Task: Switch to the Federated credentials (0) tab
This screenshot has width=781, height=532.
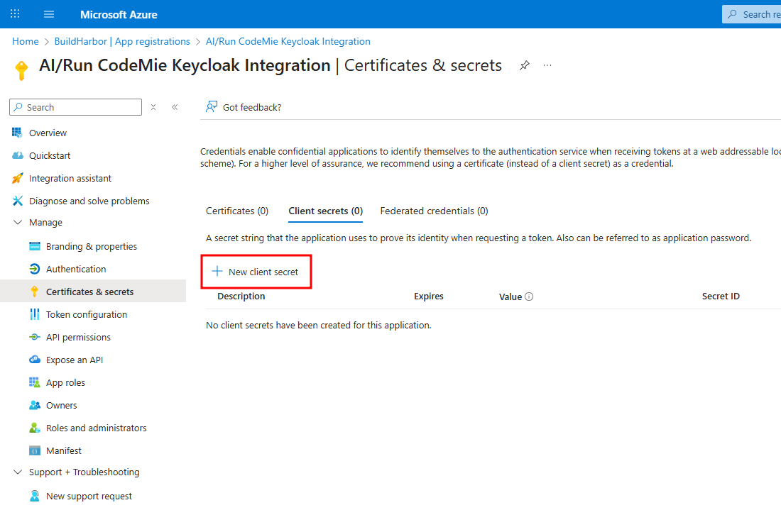Action: coord(434,211)
